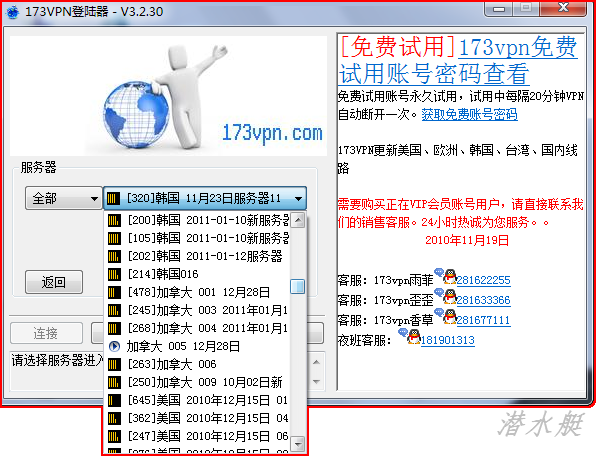Click status box scroll-up arrow
The image size is (596, 456).
[x=316, y=362]
